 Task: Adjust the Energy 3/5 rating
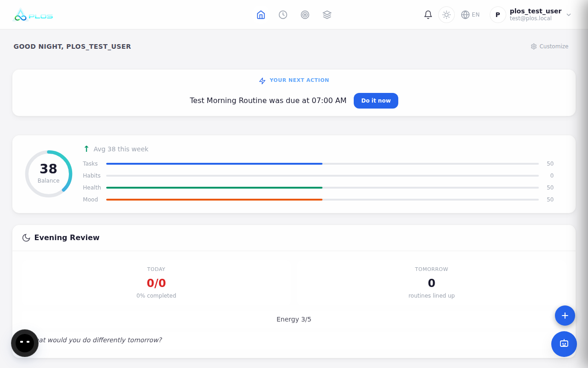pos(294,319)
